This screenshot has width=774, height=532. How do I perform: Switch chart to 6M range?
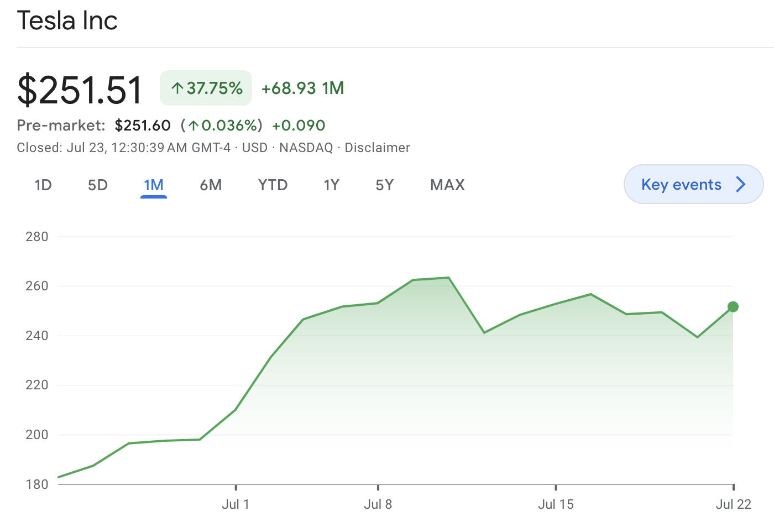tap(211, 185)
